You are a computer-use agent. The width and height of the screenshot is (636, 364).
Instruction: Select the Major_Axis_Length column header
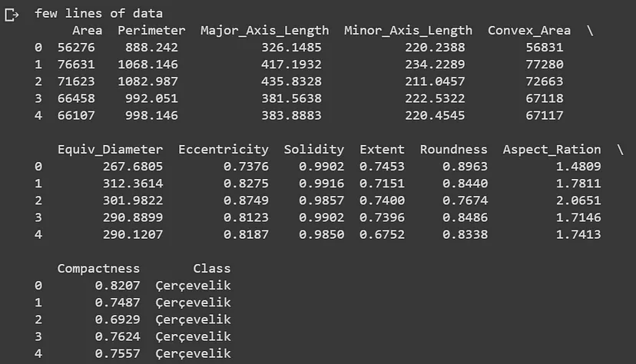pyautogui.click(x=264, y=31)
